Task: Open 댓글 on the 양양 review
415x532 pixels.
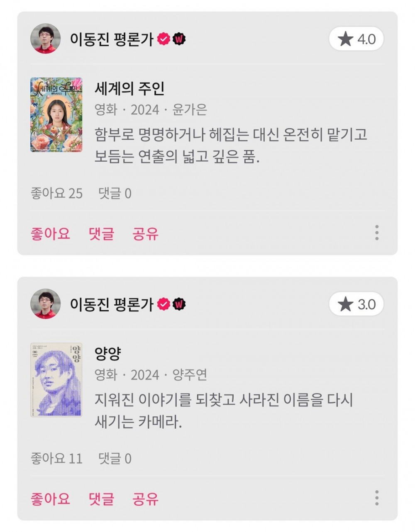Action: point(101,498)
